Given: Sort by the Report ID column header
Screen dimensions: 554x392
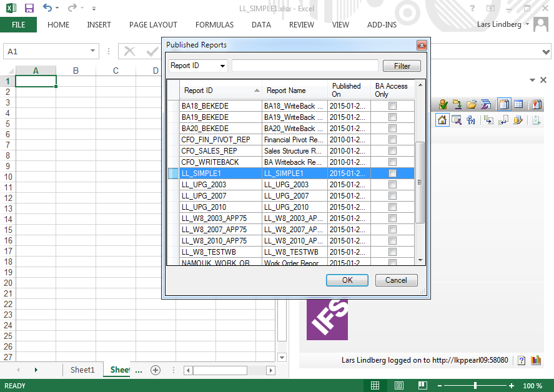Looking at the screenshot, I should click(220, 91).
